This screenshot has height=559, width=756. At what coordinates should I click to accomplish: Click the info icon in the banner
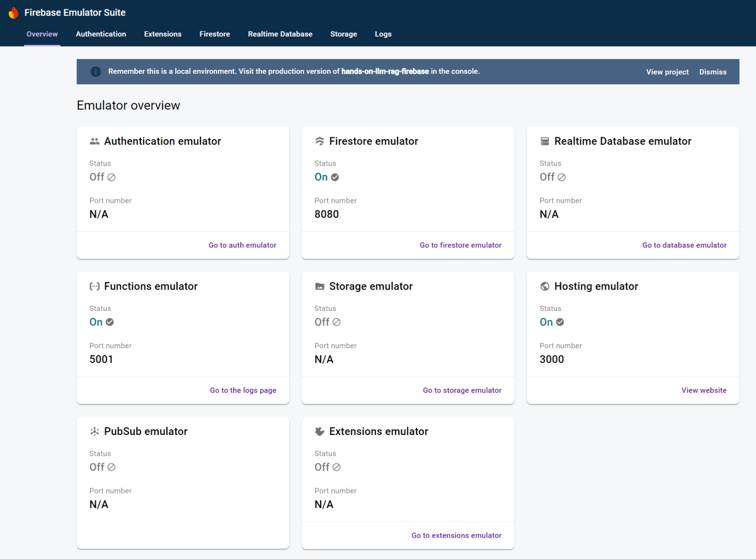point(96,72)
